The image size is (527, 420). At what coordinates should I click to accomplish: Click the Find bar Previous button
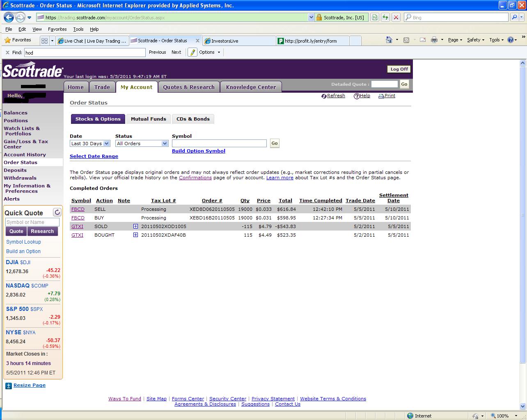[158, 52]
